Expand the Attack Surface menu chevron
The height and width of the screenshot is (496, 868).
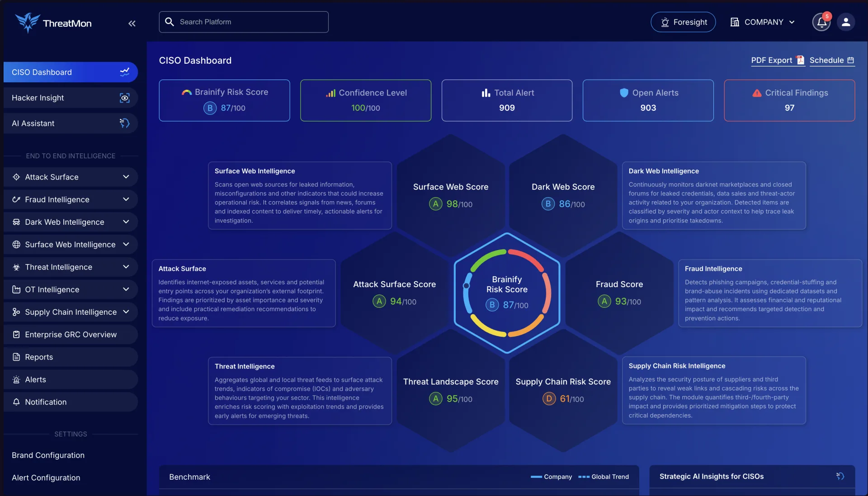[126, 177]
